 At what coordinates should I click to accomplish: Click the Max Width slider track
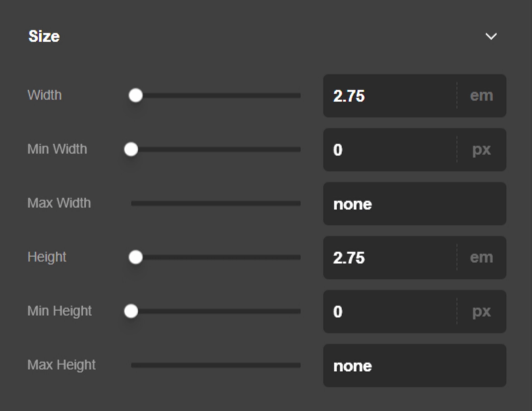216,204
